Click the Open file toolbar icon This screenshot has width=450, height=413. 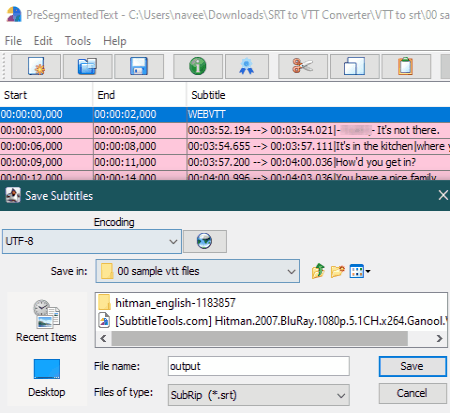click(87, 66)
